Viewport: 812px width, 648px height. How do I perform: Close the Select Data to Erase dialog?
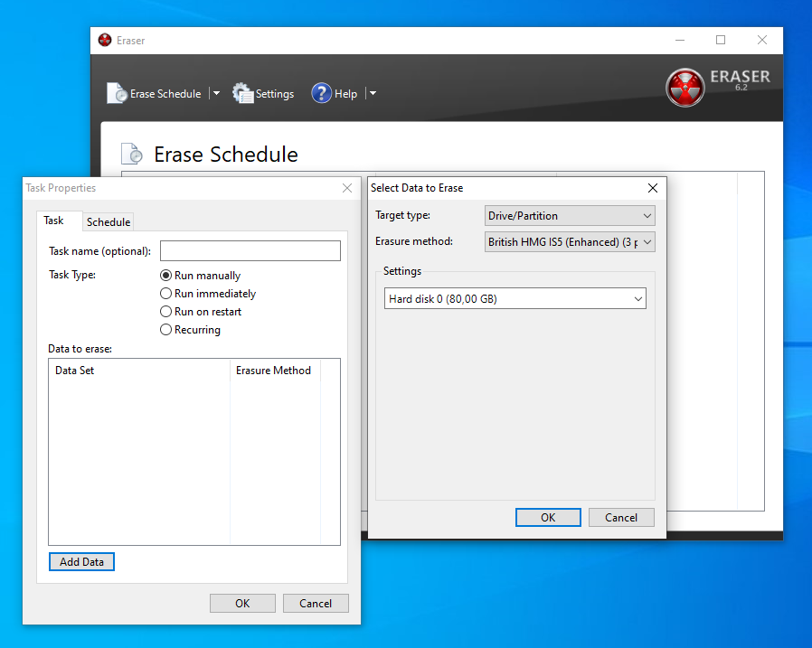pos(653,188)
